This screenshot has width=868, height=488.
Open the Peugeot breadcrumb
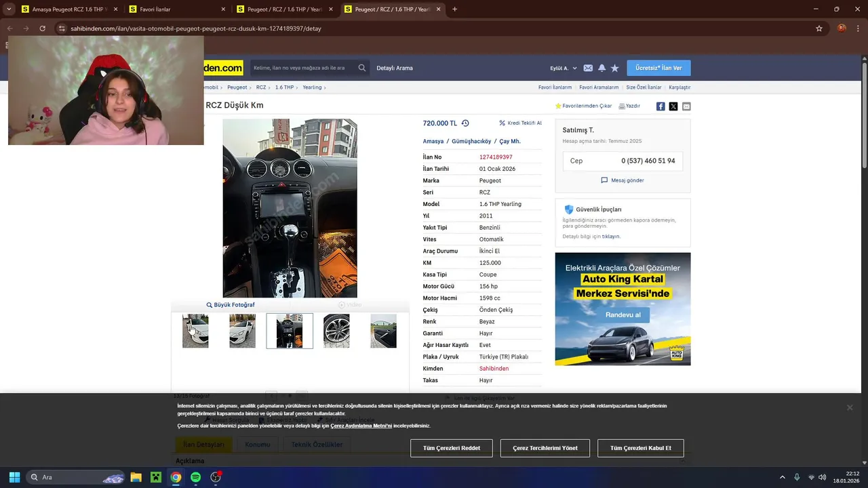(237, 87)
